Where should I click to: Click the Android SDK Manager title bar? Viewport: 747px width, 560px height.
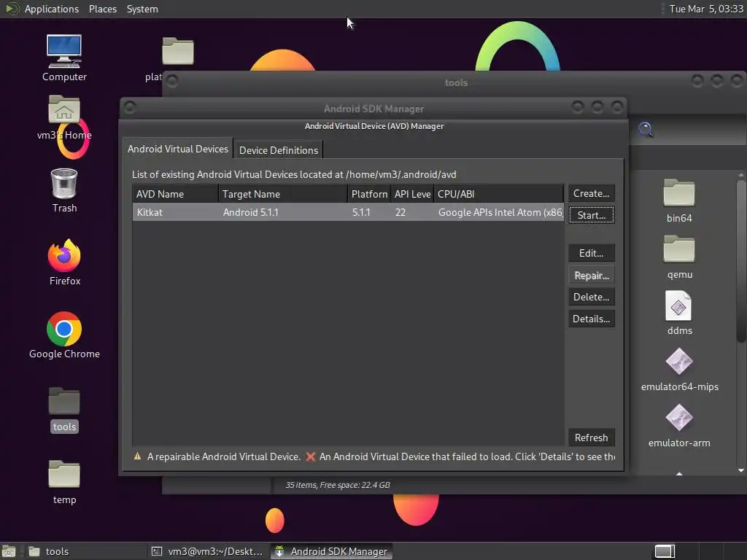(x=373, y=109)
